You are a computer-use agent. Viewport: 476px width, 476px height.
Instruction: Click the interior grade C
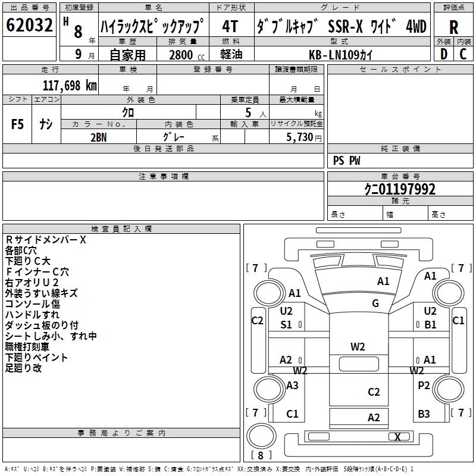pyautogui.click(x=463, y=54)
